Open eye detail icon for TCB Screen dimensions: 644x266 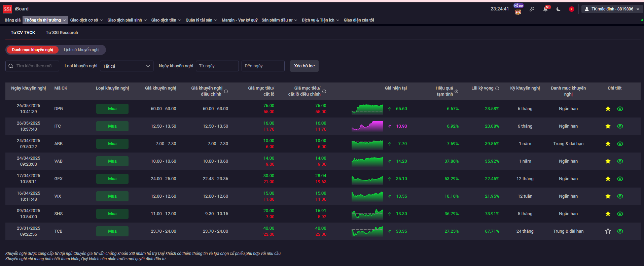point(620,231)
